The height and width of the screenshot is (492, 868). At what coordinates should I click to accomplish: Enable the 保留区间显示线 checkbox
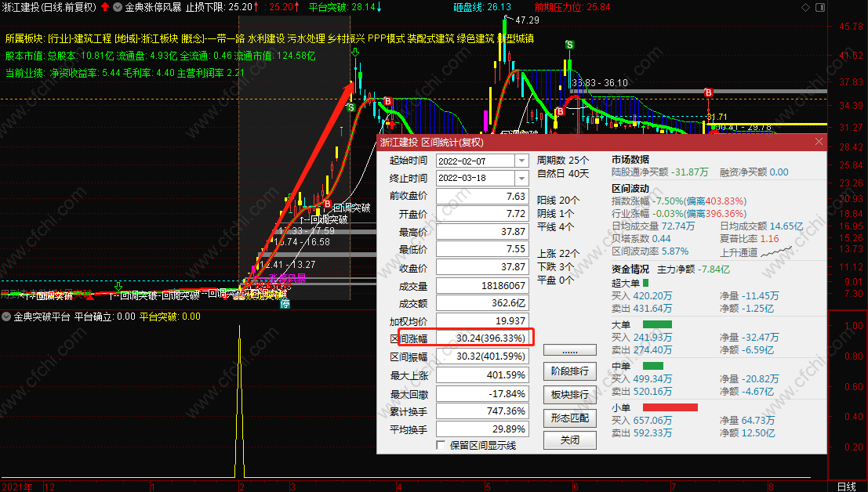pyautogui.click(x=441, y=445)
